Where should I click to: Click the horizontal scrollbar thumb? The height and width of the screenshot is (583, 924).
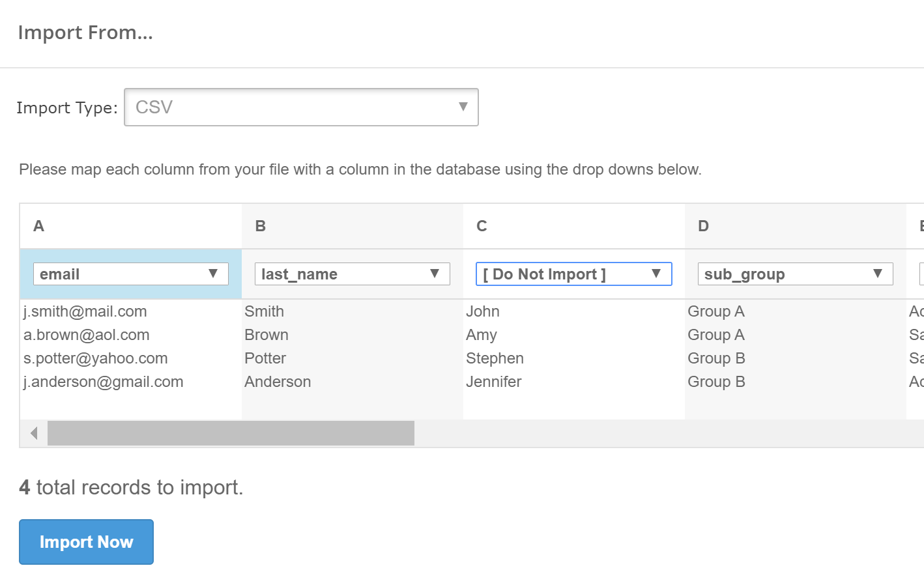pyautogui.click(x=231, y=433)
